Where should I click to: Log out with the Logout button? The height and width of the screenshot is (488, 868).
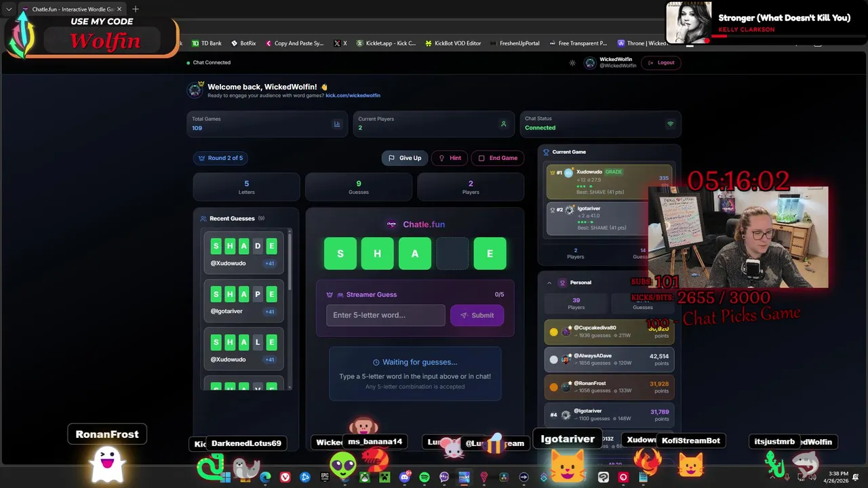660,62
